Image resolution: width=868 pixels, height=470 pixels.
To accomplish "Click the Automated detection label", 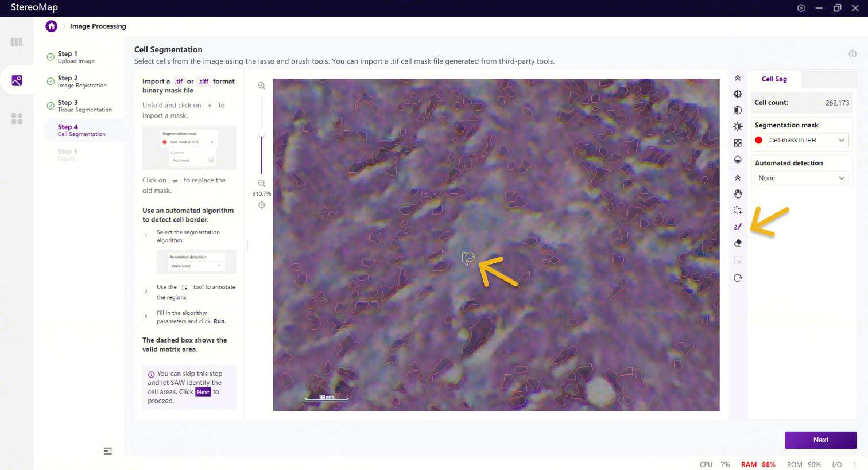I will [x=789, y=163].
